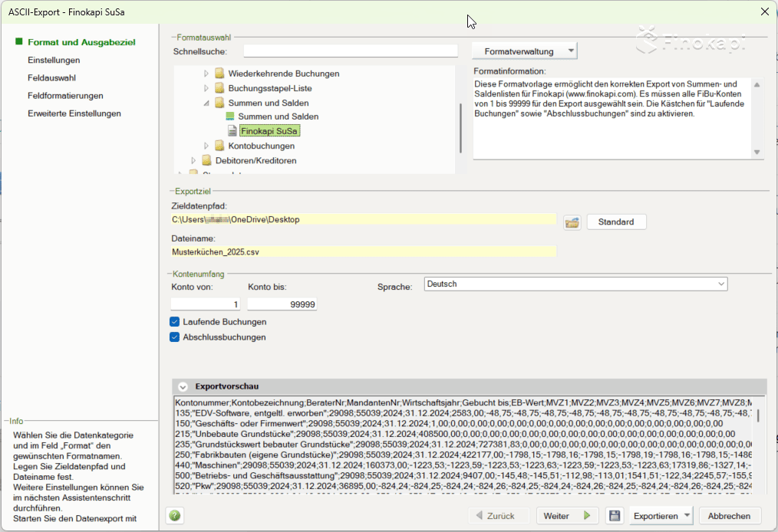
Task: Click the Abbrechen button
Action: click(x=729, y=516)
